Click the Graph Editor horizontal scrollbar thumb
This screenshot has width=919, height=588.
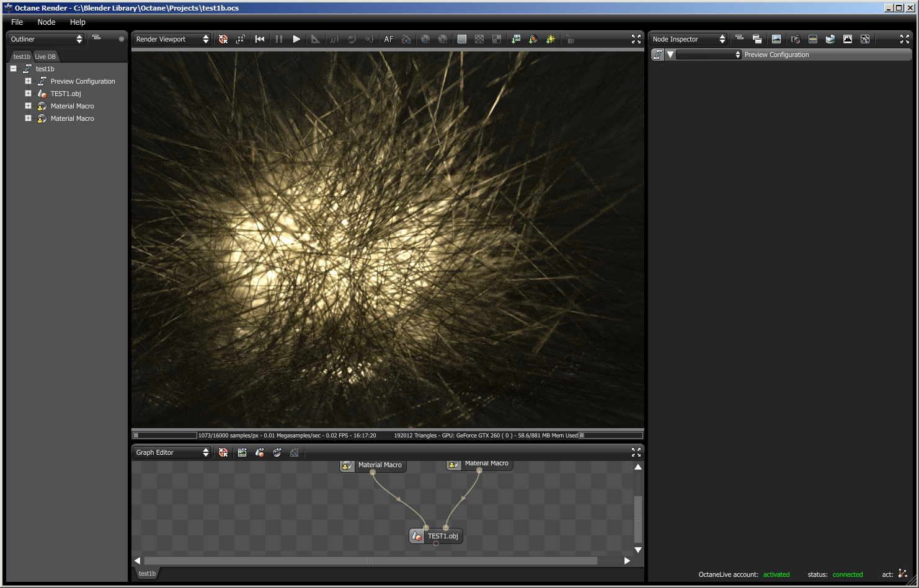[370, 561]
